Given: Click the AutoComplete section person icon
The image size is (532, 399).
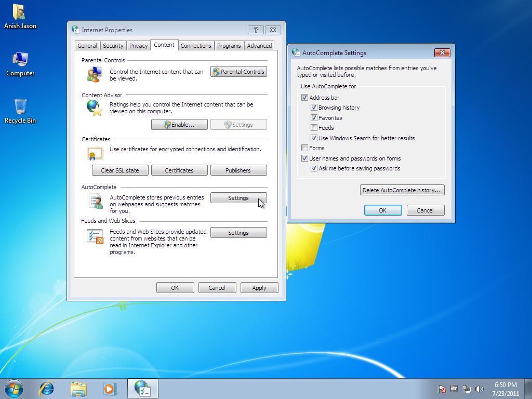Looking at the screenshot, I should coord(96,201).
